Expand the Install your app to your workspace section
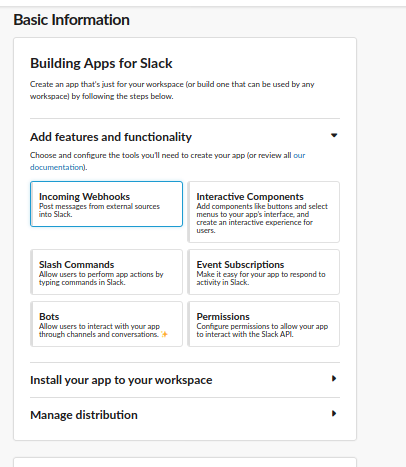The image size is (406, 467). pyautogui.click(x=334, y=378)
